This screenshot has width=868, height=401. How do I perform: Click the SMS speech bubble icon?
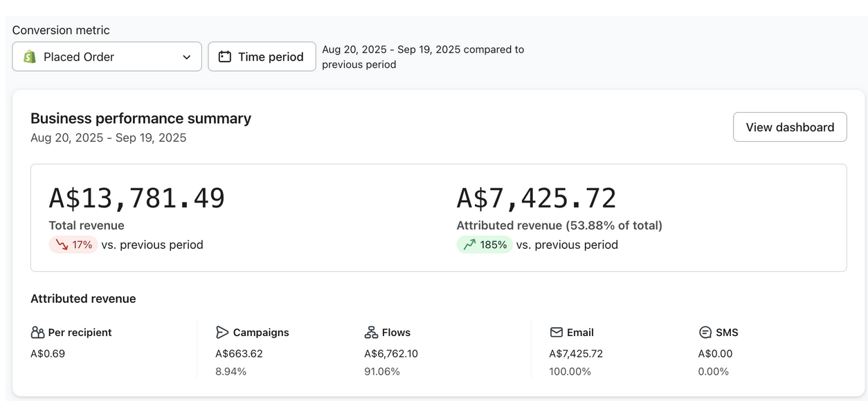pos(705,333)
